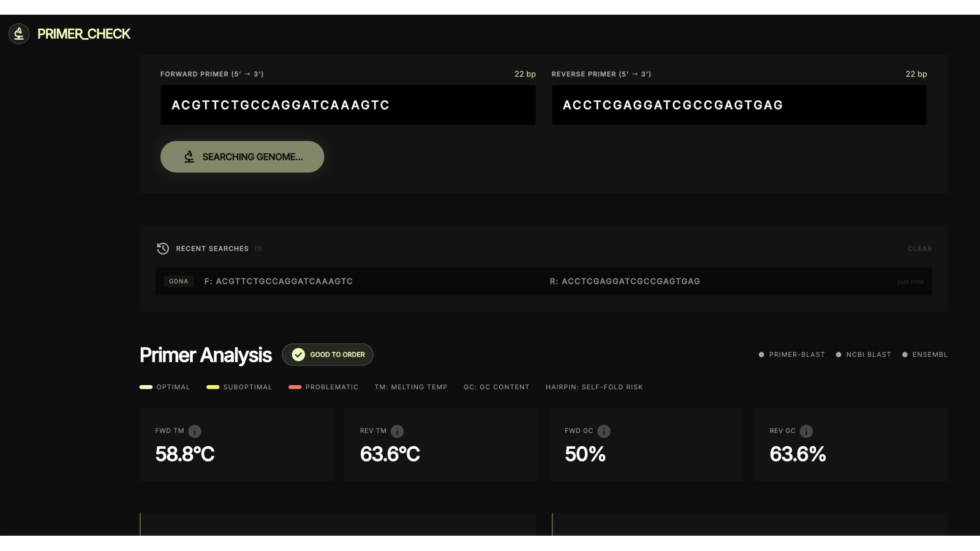Click the microscope icon inside Searching Genome button
980x551 pixels.
(189, 156)
